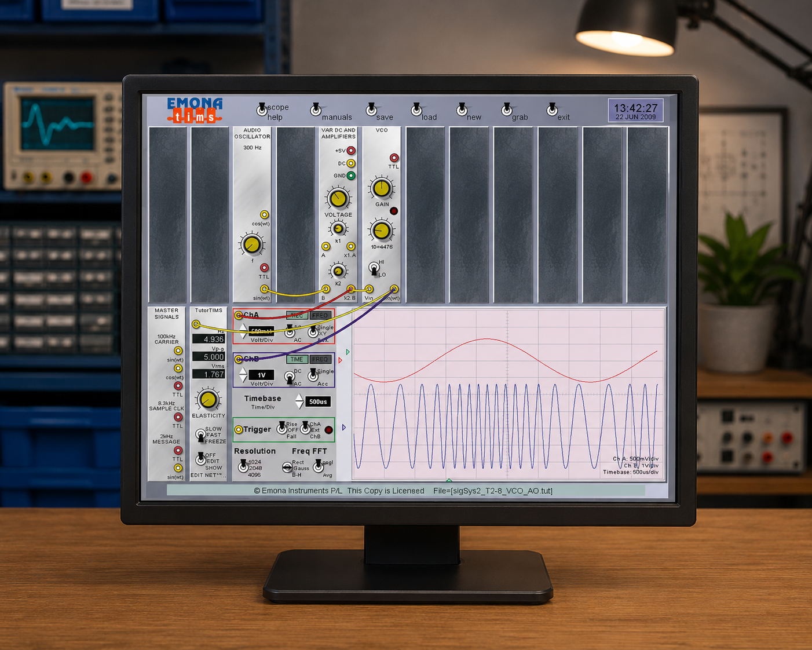Flip the SLOW/FAST/FREEZE switch

[200, 435]
